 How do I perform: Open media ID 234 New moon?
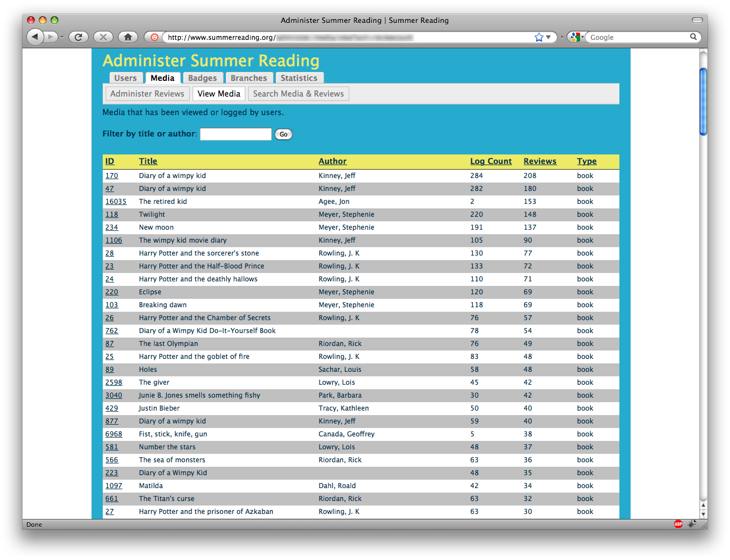pos(112,227)
